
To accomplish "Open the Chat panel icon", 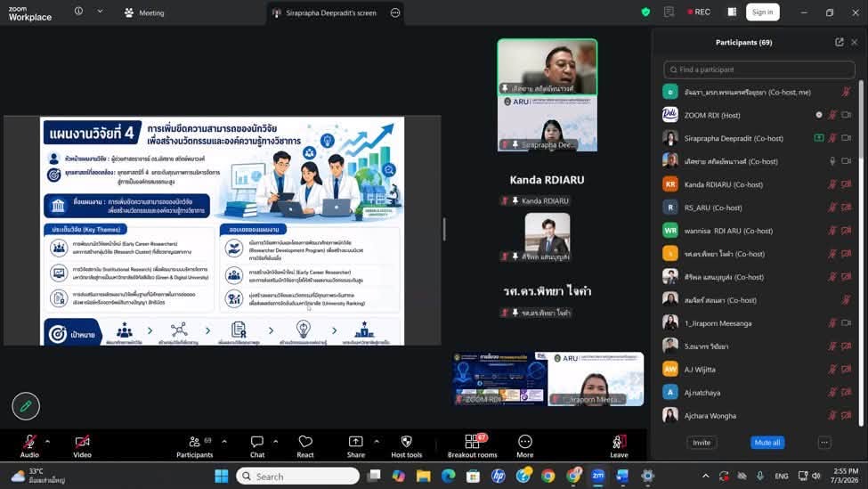I will [257, 442].
